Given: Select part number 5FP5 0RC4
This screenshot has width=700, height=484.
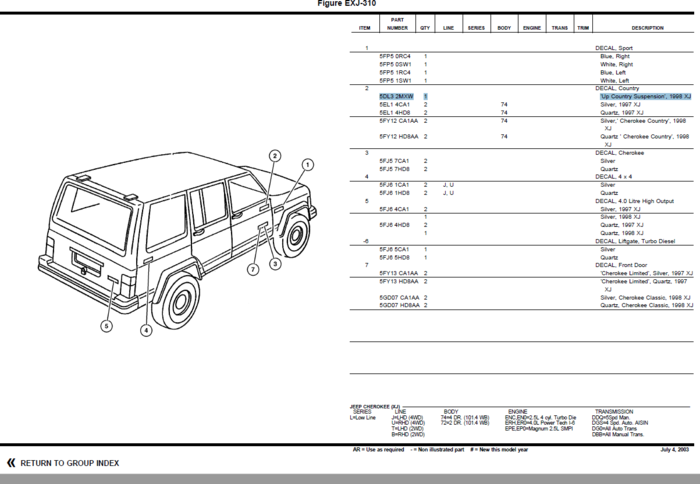Looking at the screenshot, I should click(395, 56).
